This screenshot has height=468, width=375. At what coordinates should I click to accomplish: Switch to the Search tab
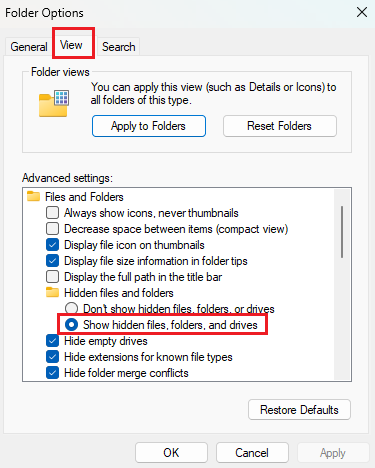[119, 47]
